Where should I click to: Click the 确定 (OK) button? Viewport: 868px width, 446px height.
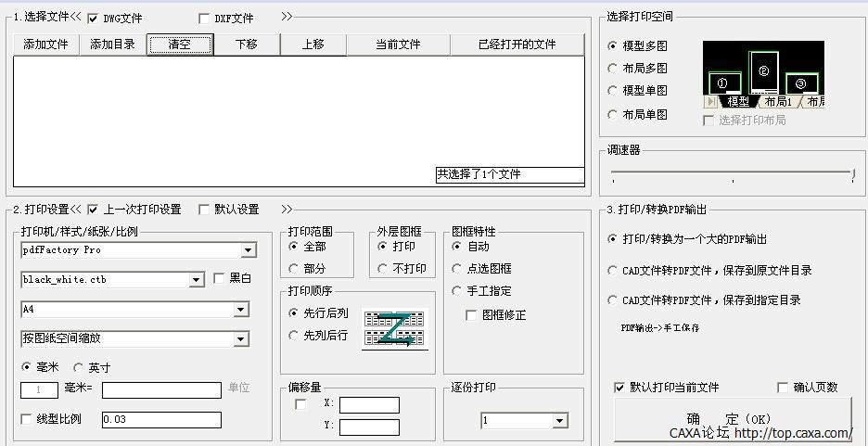[x=731, y=418]
